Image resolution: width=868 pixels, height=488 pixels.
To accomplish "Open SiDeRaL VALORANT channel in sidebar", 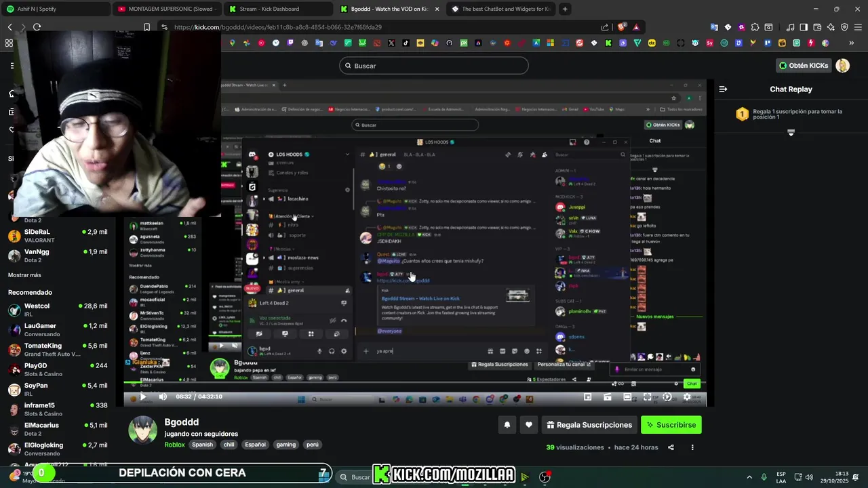I will (x=58, y=235).
